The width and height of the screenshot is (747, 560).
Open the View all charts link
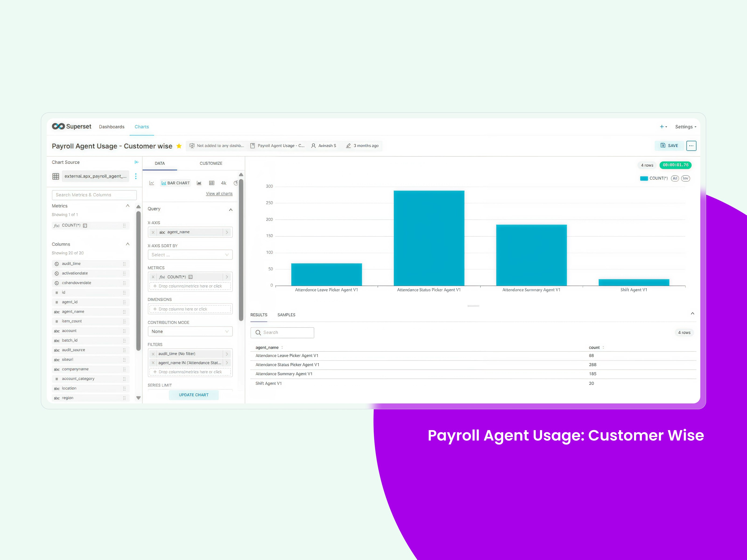point(219,194)
